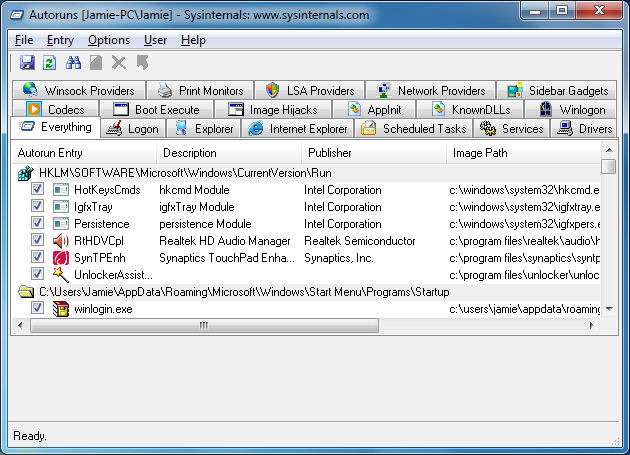The width and height of the screenshot is (630, 455).
Task: Switch to the Network Providers tab
Action: point(431,90)
